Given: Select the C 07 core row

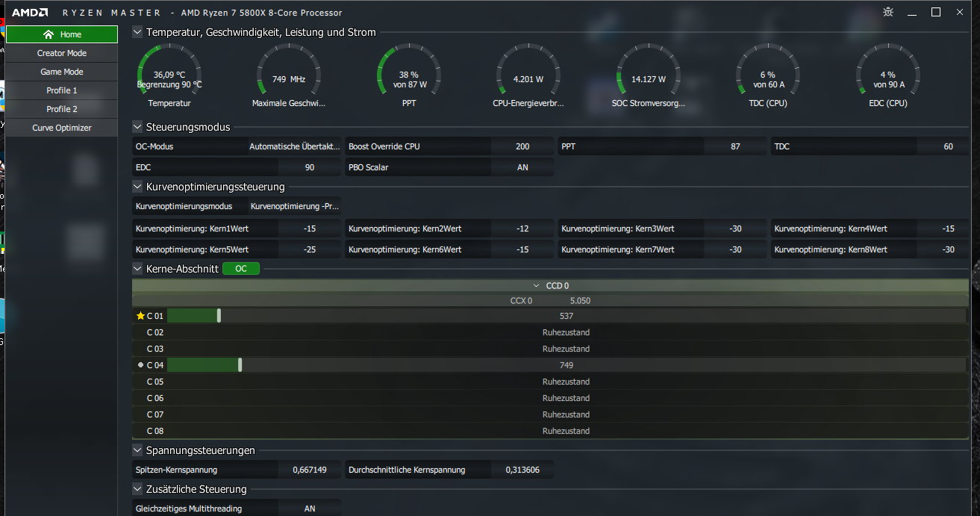Looking at the screenshot, I should [550, 414].
